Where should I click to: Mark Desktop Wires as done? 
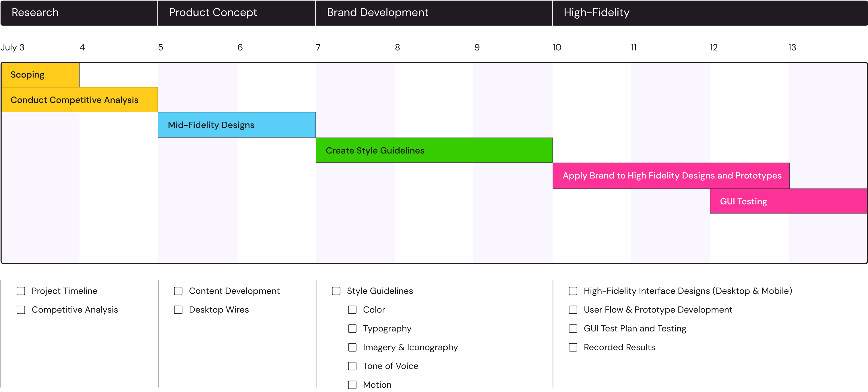[x=178, y=310]
